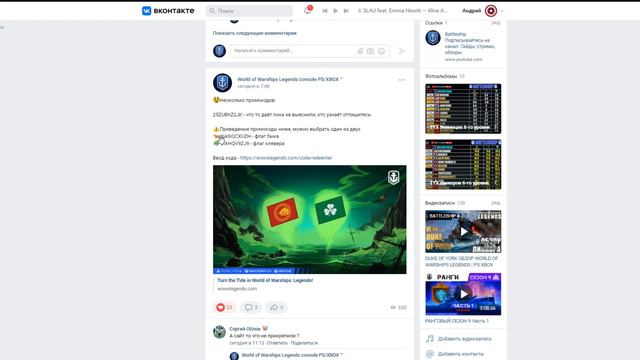Viewport: 640px width, 360px height.
Task: Open the post comments button
Action: (251, 307)
